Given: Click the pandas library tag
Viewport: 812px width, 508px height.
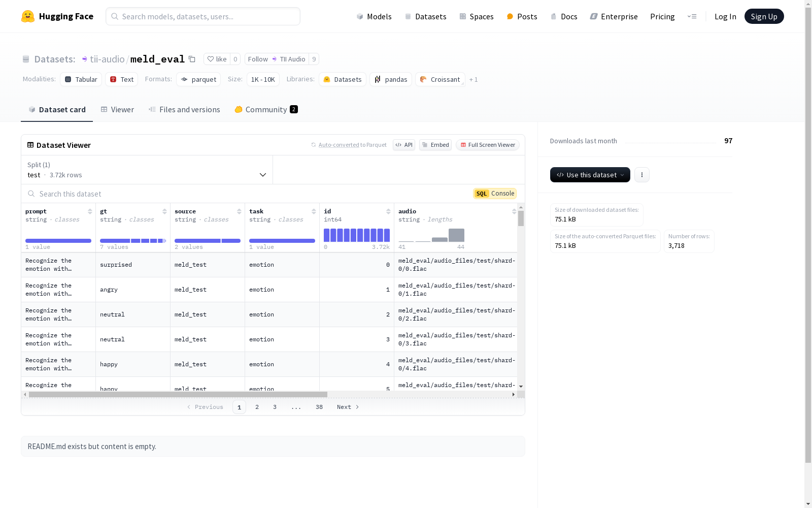Looking at the screenshot, I should [x=391, y=79].
